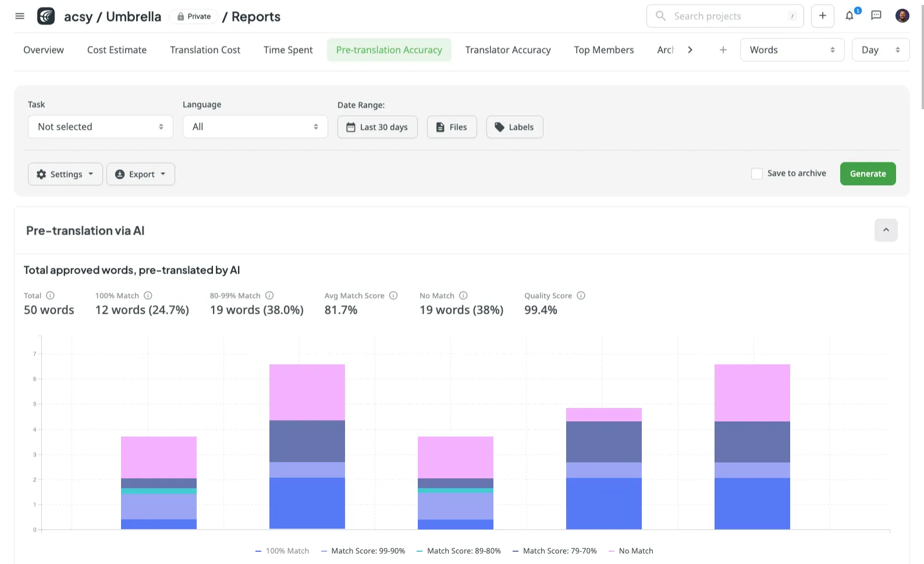Toggle No Match legend series
This screenshot has width=924, height=564.
pos(631,551)
